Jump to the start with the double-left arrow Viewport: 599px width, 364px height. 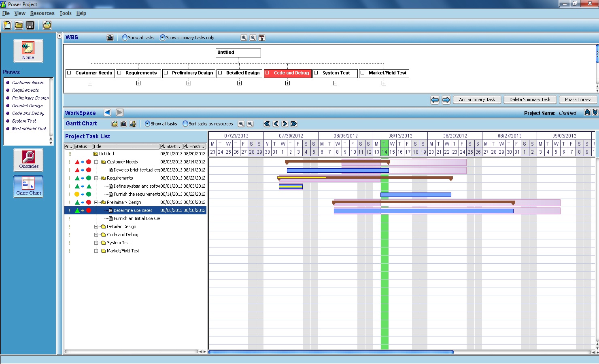coord(267,124)
